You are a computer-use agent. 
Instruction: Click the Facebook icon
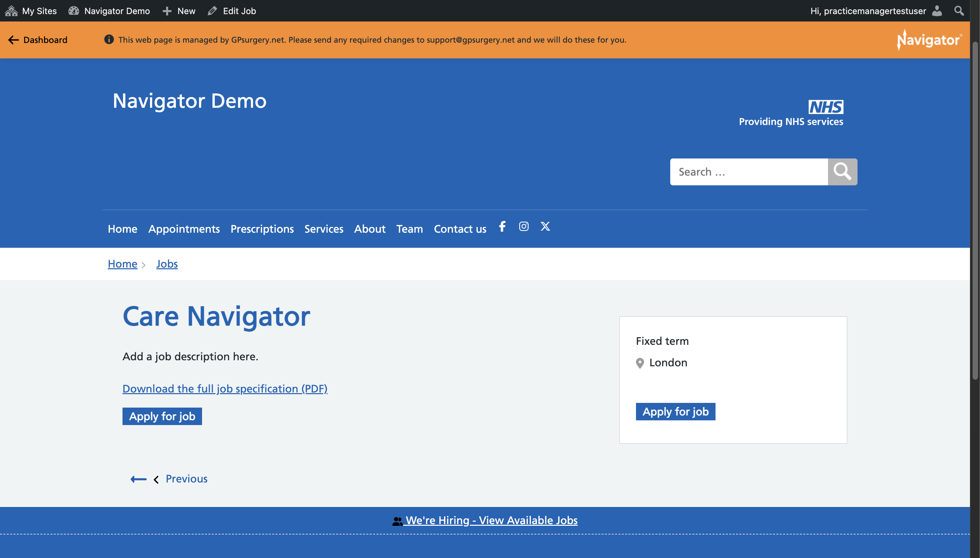[502, 227]
